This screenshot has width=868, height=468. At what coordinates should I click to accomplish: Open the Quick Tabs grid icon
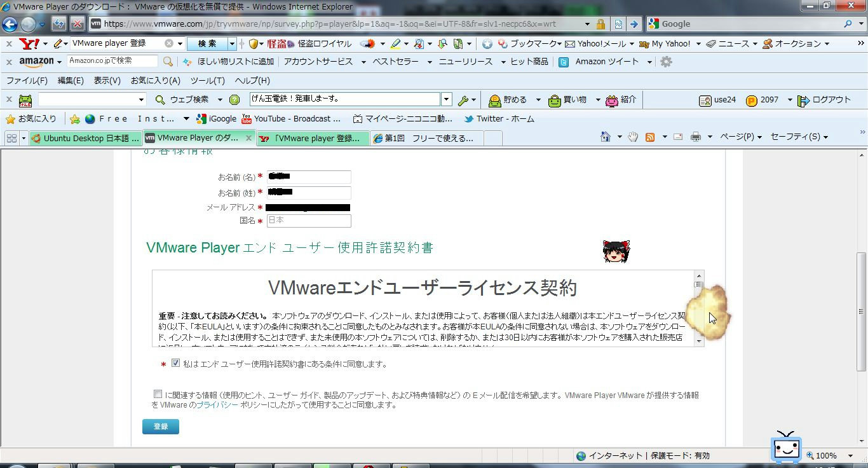click(x=11, y=138)
